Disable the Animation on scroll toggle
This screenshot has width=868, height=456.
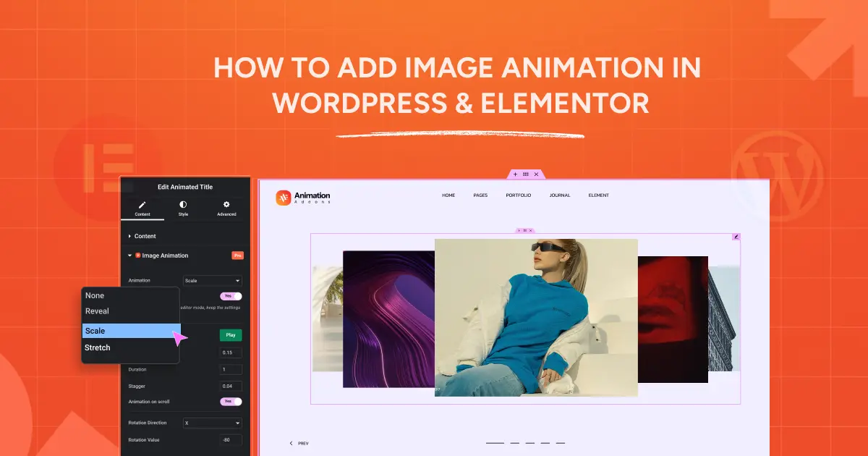[x=231, y=401]
